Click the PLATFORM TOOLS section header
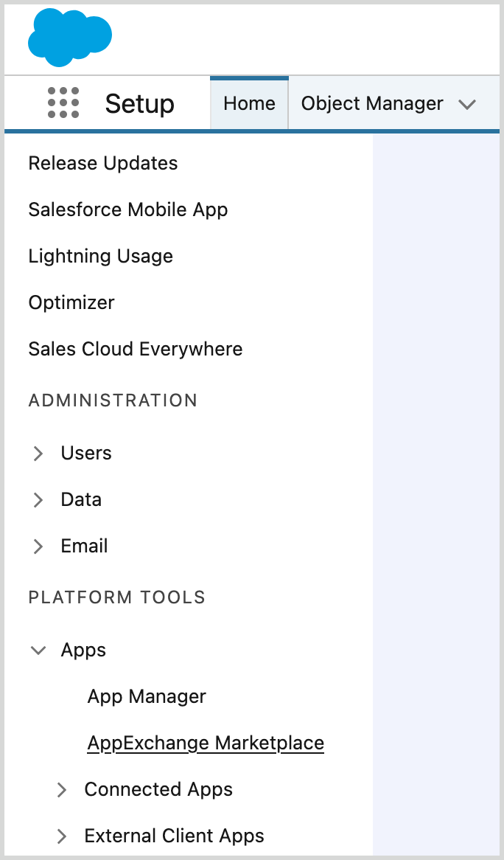Screen dimensions: 504x860 click(x=116, y=597)
